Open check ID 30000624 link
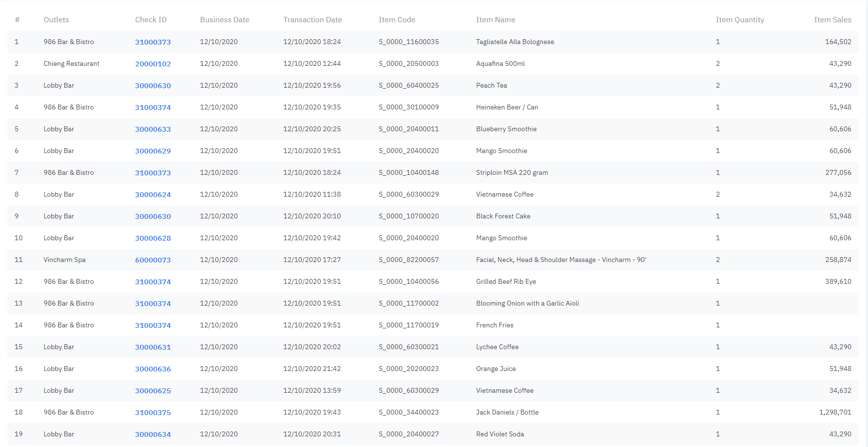The height and width of the screenshot is (447, 868). coord(153,195)
